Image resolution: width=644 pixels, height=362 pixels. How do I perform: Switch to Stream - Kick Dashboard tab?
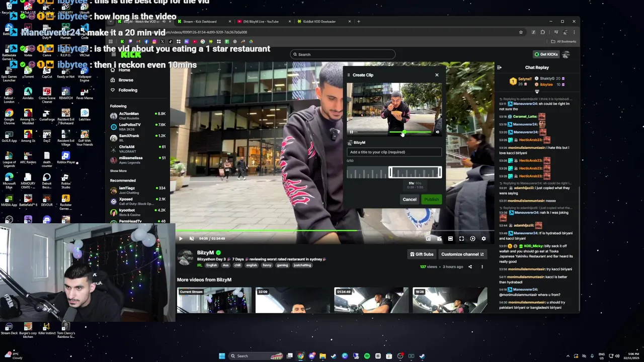(203, 22)
